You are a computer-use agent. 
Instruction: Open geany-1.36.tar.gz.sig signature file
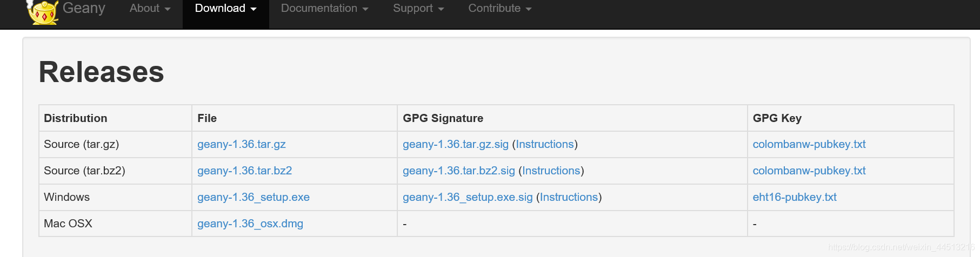click(455, 144)
